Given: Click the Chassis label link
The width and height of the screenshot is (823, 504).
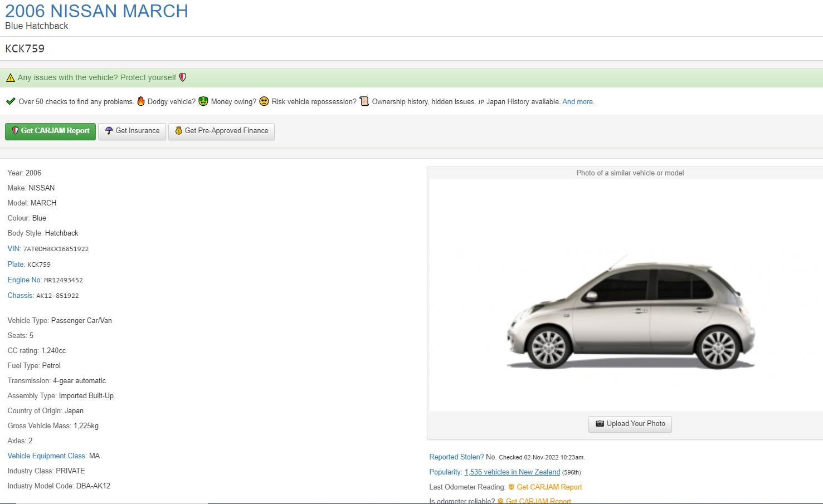Looking at the screenshot, I should coord(21,296).
